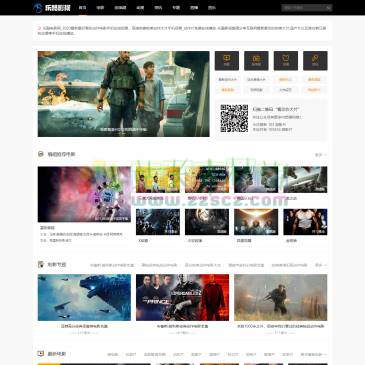Click the 'more' link of the hot movies section
Image resolution: width=365 pixels, height=365 pixels.
coord(321,155)
